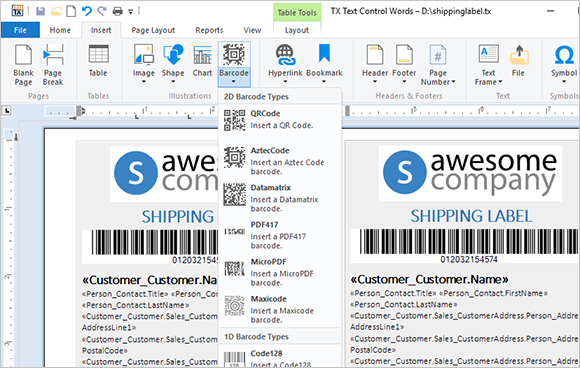Image resolution: width=580 pixels, height=368 pixels.
Task: Choose QRCode from barcode menu
Action: (280, 120)
